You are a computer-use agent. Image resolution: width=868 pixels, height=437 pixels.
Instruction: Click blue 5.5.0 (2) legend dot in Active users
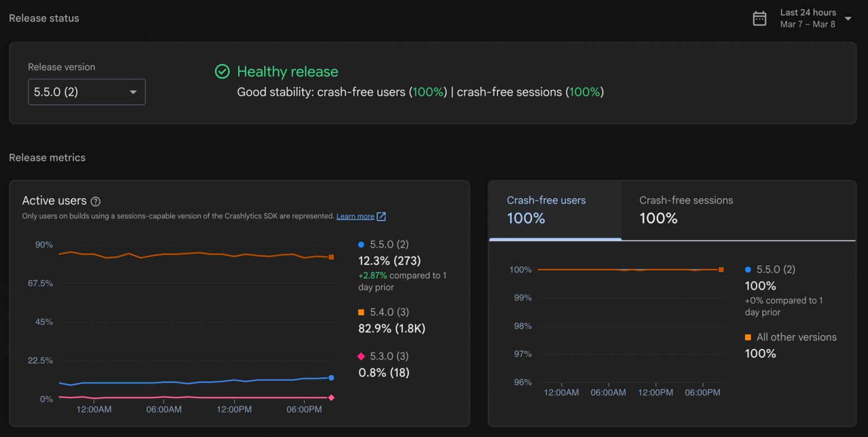361,244
